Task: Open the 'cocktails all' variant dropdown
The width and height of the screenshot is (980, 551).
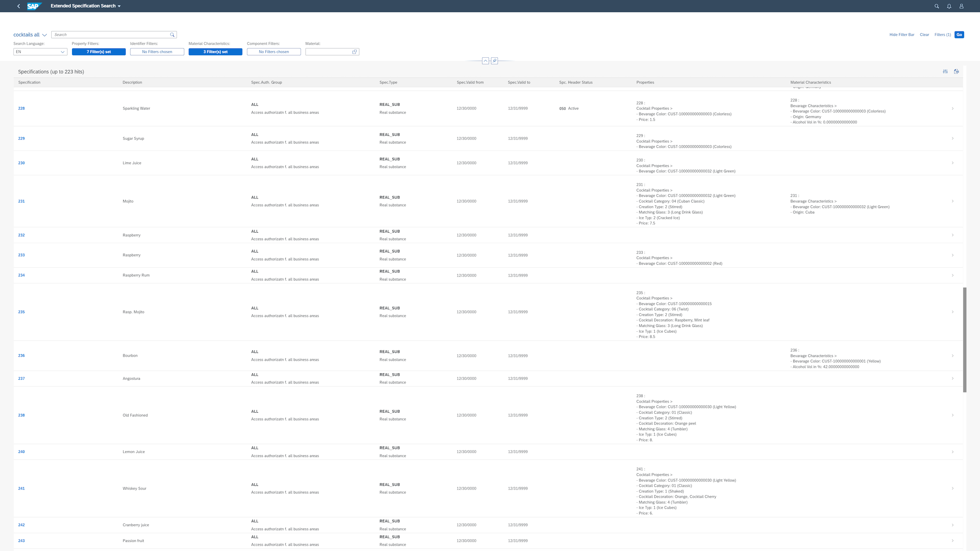Action: coord(44,35)
